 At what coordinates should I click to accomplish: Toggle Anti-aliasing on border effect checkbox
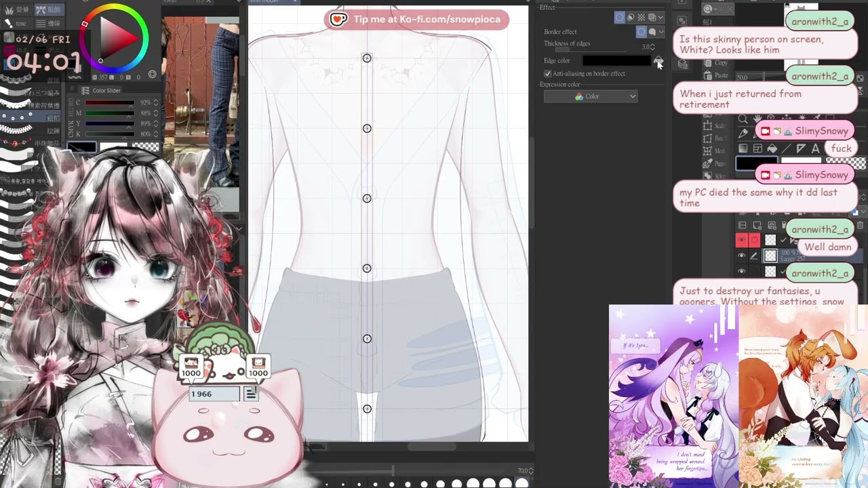(x=547, y=73)
